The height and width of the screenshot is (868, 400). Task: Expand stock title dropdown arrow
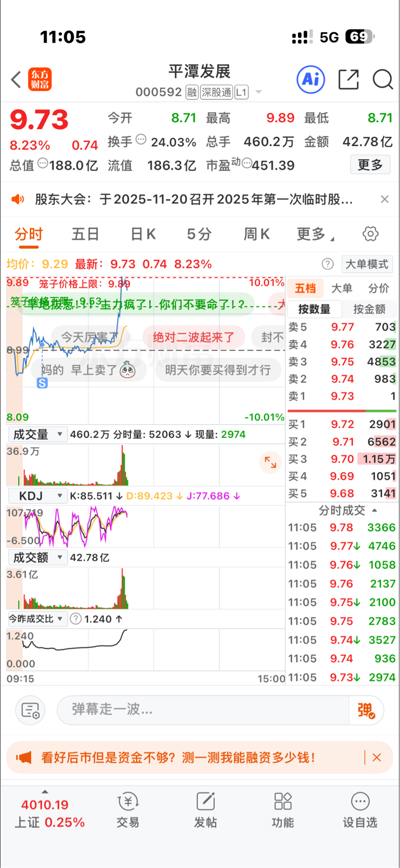259,93
